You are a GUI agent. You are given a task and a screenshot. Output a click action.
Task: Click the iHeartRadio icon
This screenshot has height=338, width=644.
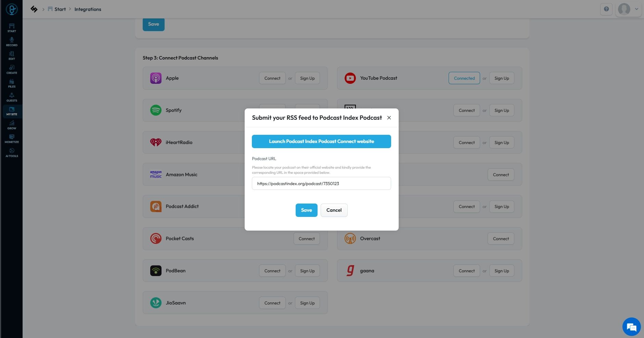[x=156, y=142]
